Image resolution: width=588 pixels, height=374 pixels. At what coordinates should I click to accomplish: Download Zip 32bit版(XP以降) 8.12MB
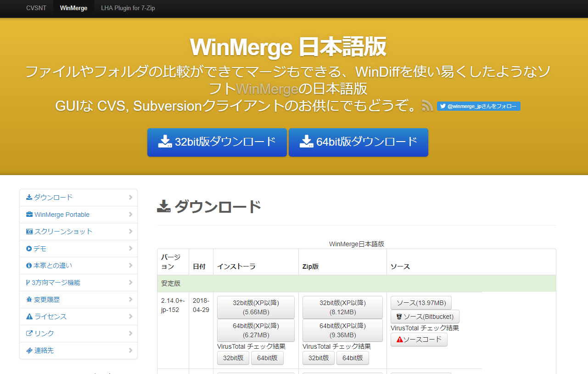point(342,307)
